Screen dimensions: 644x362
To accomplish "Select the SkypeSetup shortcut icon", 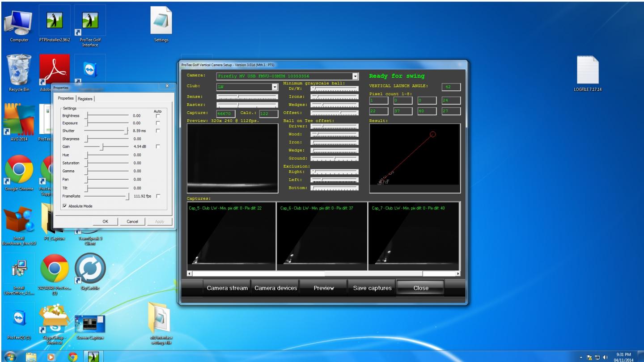I will (54, 324).
